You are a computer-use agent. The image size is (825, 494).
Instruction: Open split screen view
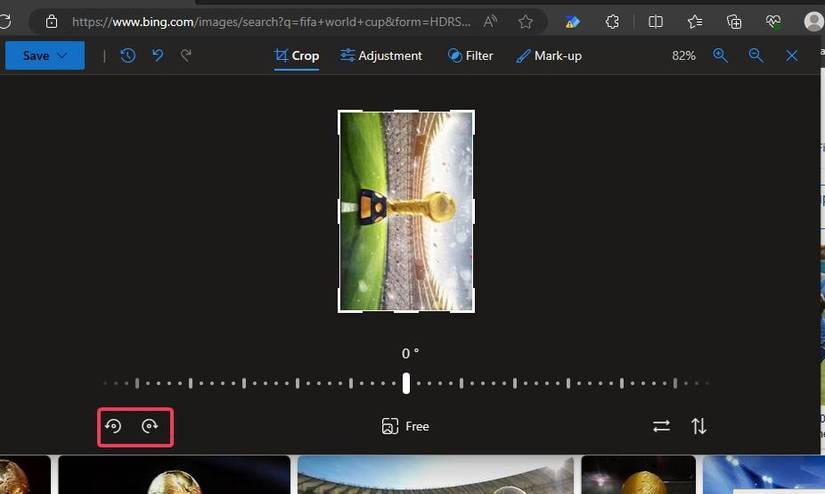(655, 22)
